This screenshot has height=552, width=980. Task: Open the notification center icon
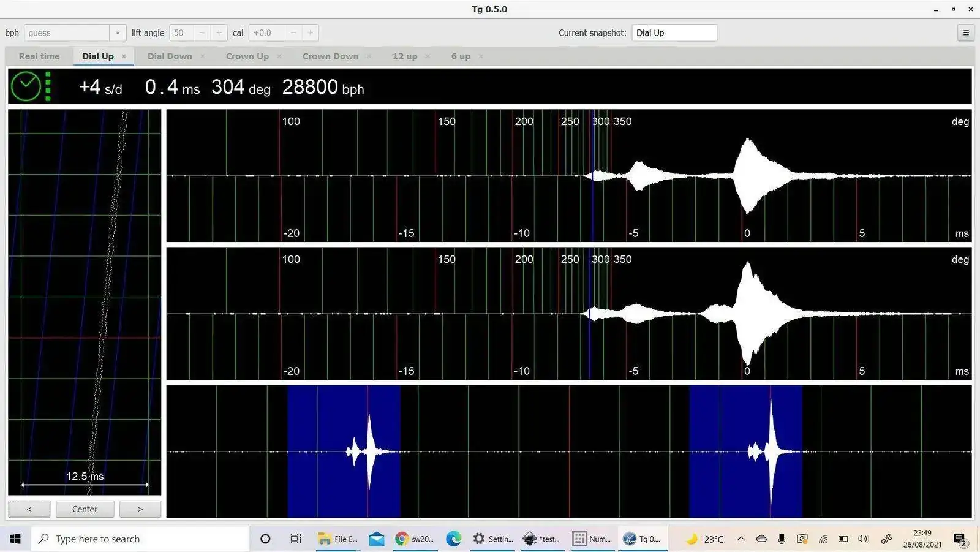click(x=960, y=539)
